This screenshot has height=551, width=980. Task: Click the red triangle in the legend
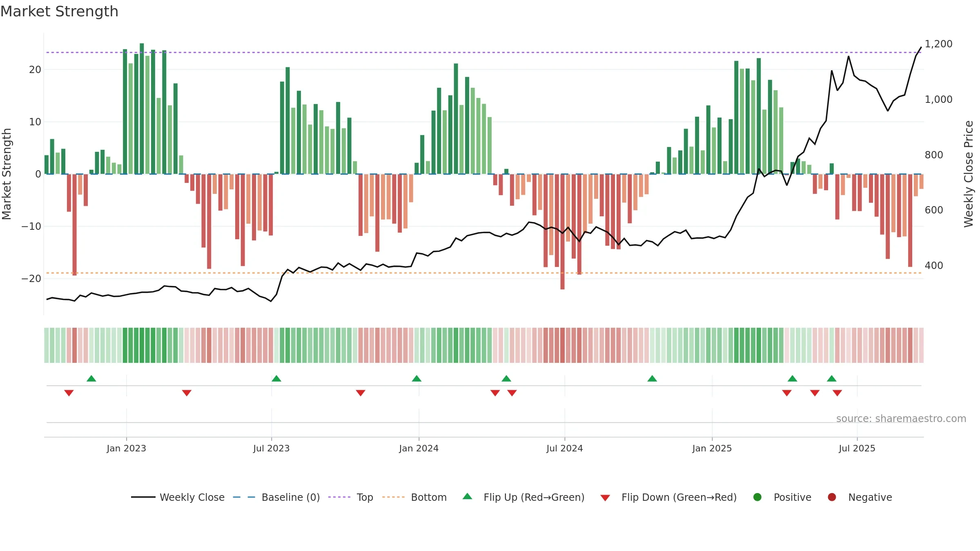(x=605, y=498)
